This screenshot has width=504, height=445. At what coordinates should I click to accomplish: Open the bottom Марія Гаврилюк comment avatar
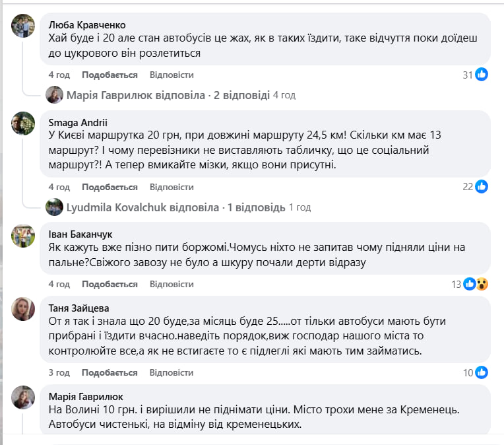pos(24,397)
